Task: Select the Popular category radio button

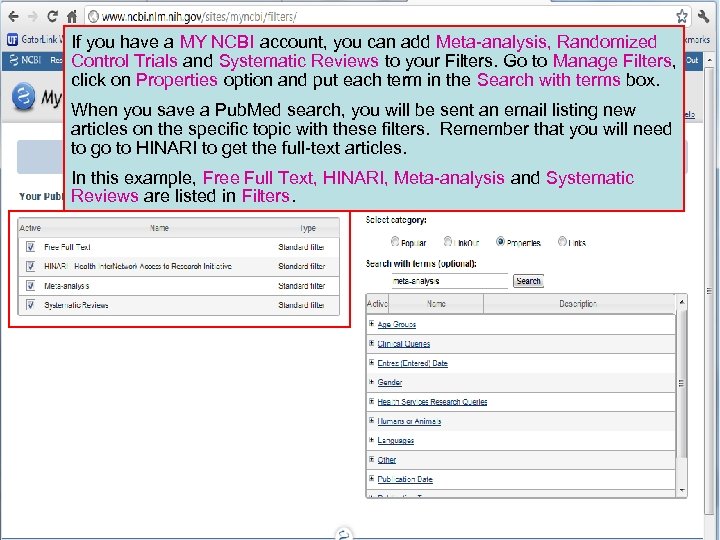Action: click(x=395, y=241)
